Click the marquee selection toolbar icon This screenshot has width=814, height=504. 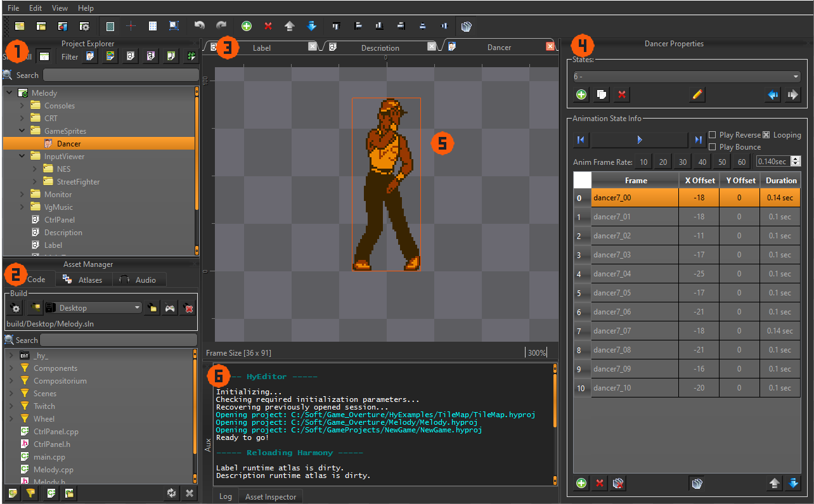click(x=174, y=26)
